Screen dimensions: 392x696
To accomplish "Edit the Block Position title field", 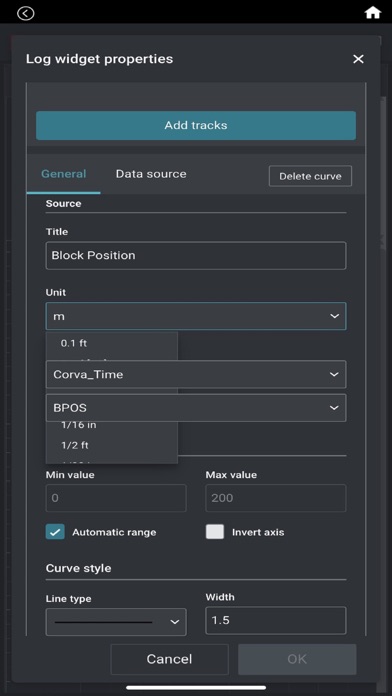I will pos(196,255).
